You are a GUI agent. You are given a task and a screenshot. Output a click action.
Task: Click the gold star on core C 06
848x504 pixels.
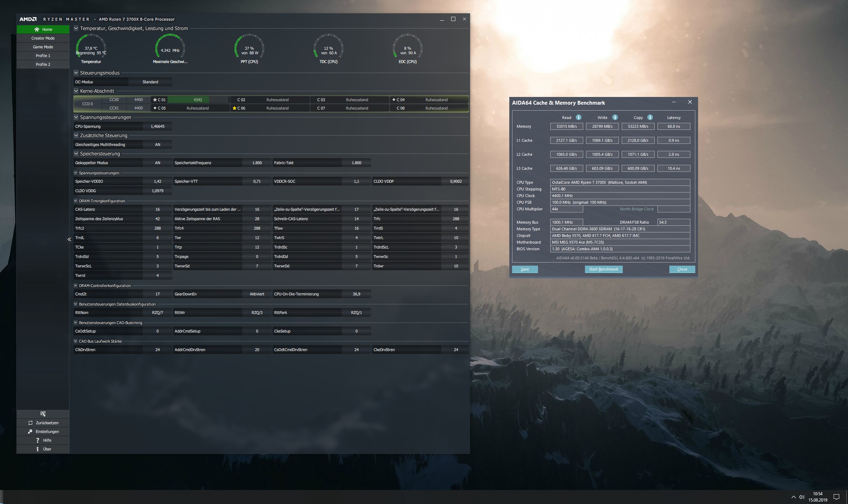tap(234, 108)
